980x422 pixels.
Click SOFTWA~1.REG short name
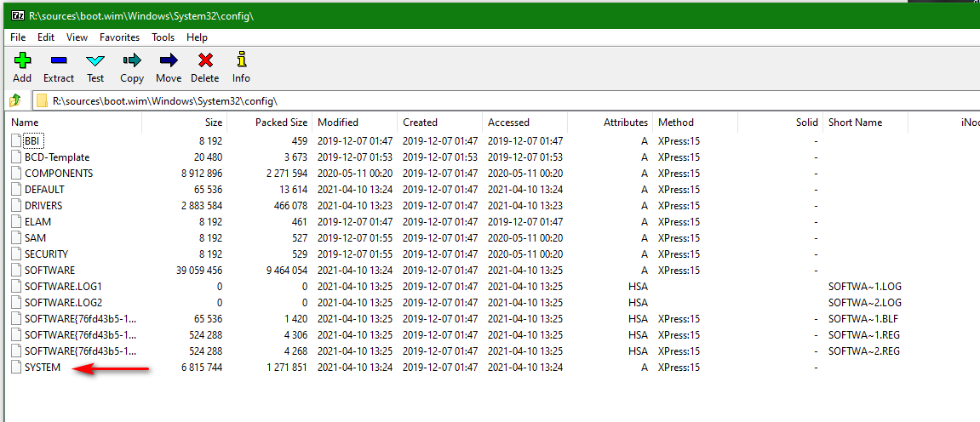(x=863, y=336)
